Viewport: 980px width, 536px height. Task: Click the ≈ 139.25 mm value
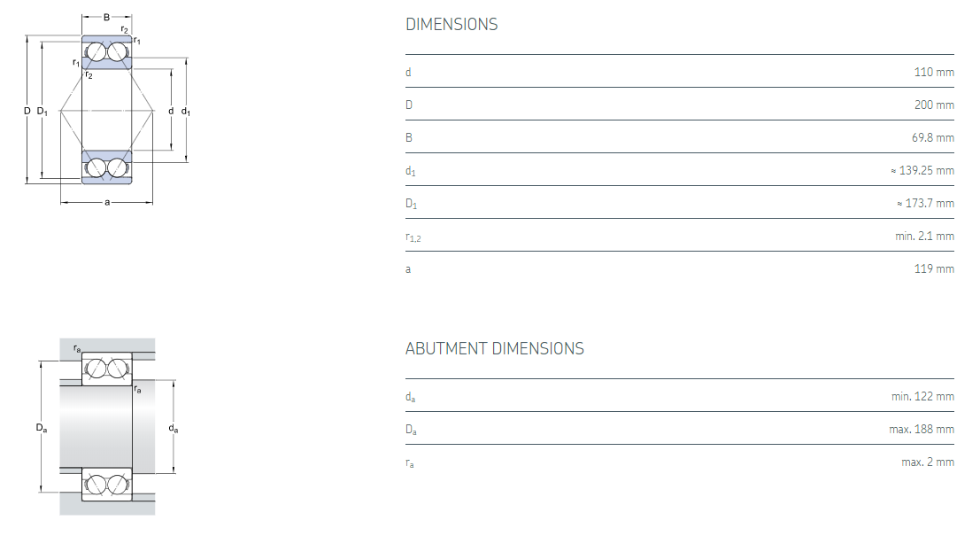pyautogui.click(x=922, y=170)
